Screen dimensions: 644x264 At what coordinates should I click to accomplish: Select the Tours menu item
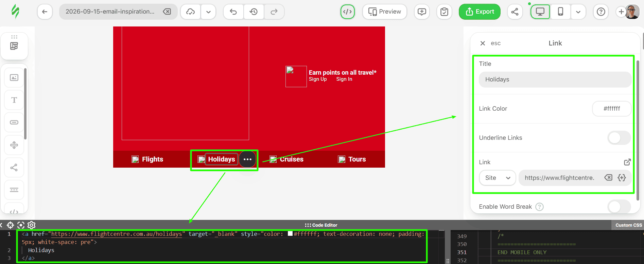[357, 159]
